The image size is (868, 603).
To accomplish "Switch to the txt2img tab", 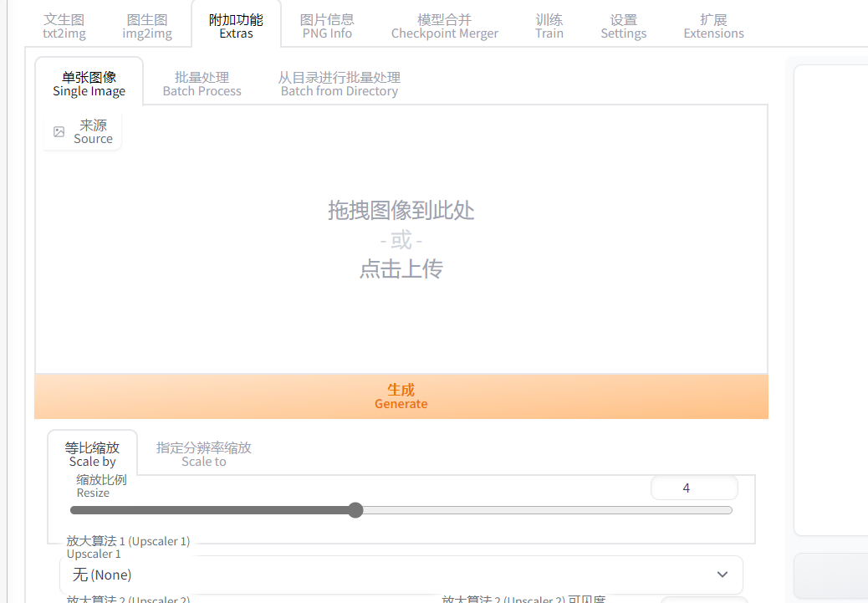I will 64,27.
